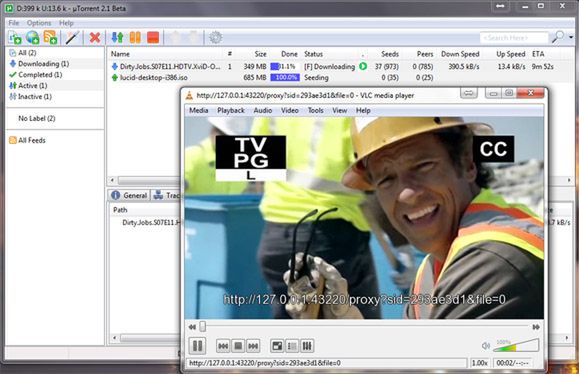This screenshot has height=374, width=579.
Task: Click the torrent list scrollbar right arrow
Action: tap(569, 181)
